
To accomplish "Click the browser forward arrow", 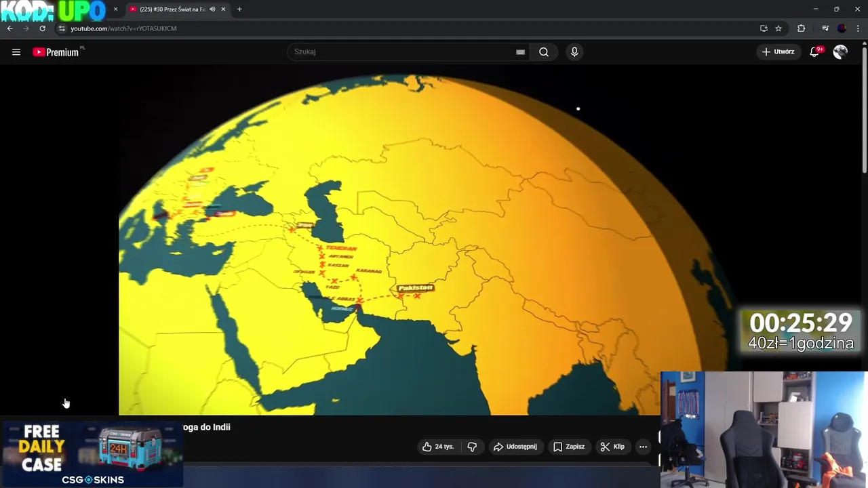I will 26,28.
